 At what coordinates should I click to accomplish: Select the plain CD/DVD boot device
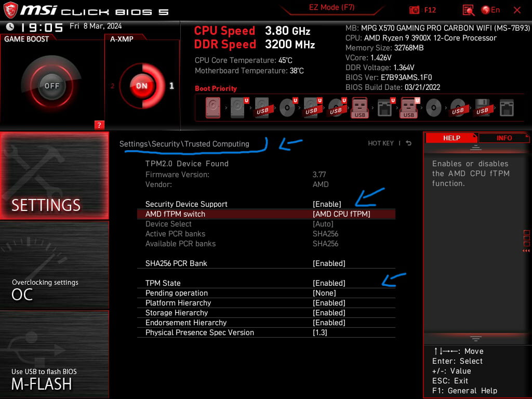point(434,108)
